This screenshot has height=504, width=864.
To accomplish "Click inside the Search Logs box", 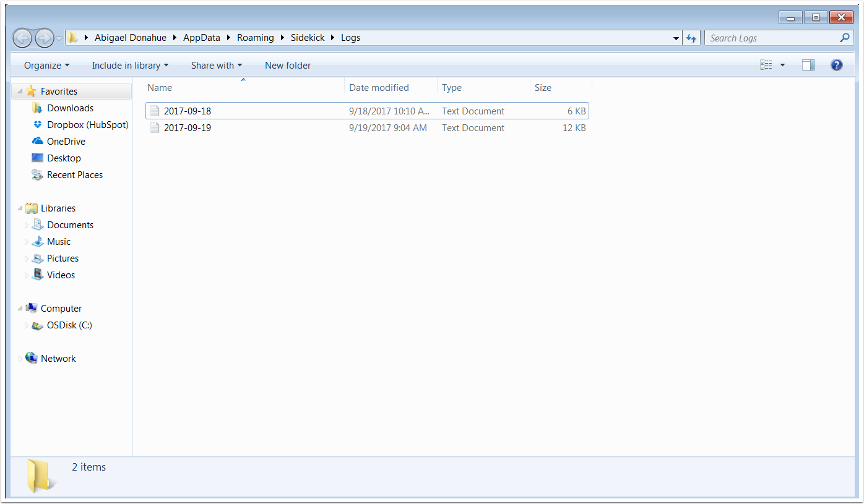I will coord(774,38).
